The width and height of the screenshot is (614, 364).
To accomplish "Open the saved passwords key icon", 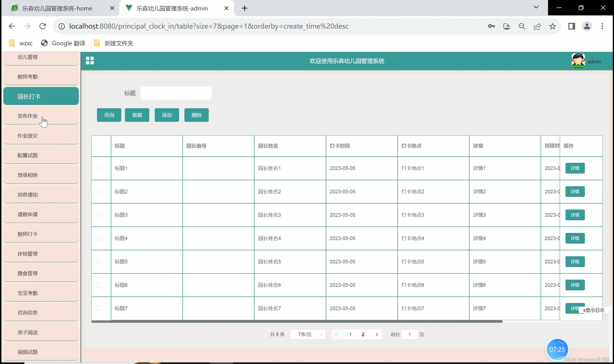I will coord(491,26).
